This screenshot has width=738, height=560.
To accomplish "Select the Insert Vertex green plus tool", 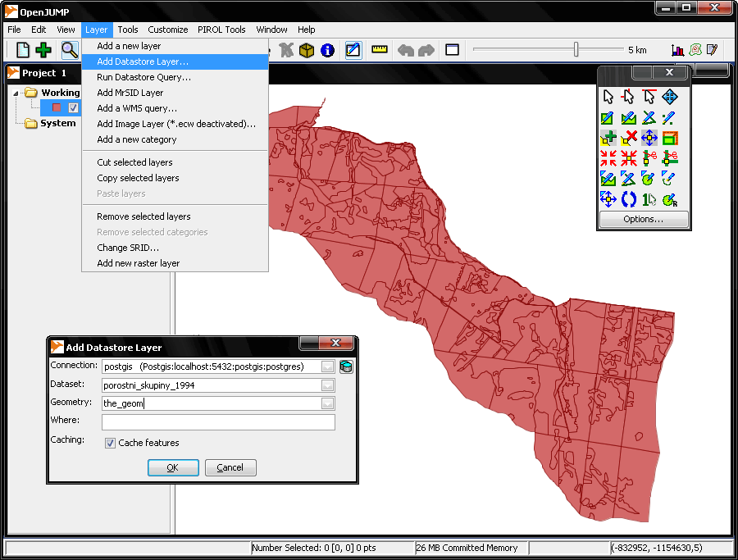I will pos(608,139).
